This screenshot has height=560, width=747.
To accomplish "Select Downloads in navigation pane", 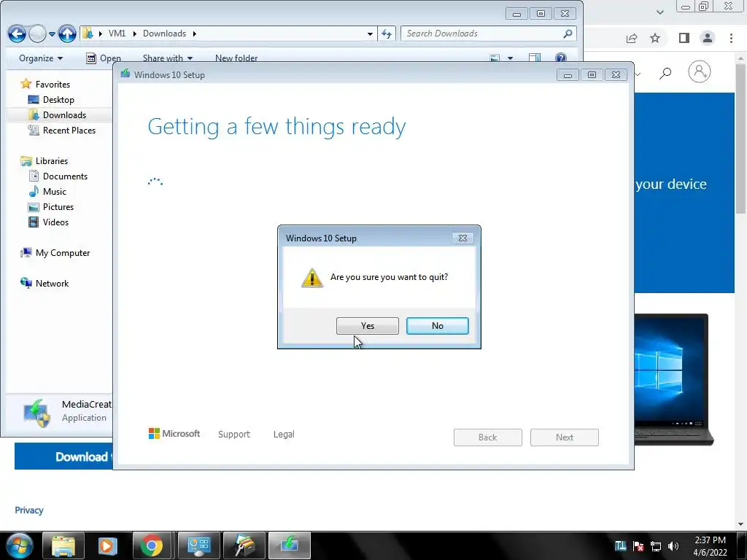I will pos(64,114).
